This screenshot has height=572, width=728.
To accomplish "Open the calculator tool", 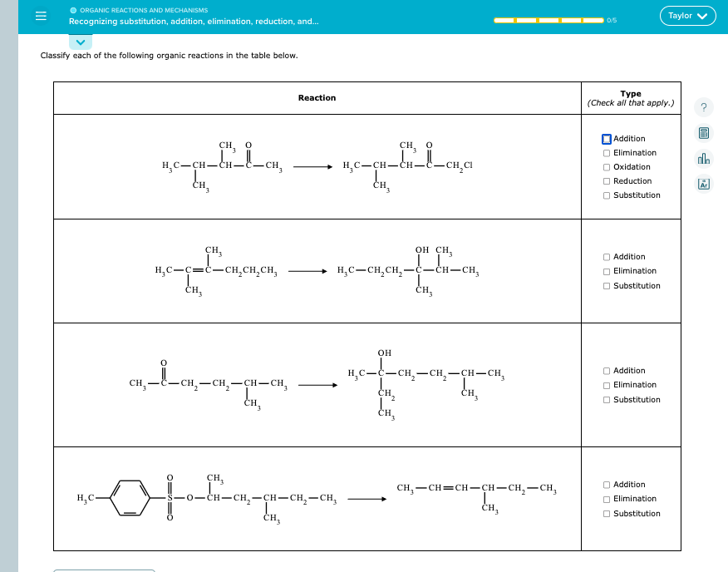I will (703, 133).
